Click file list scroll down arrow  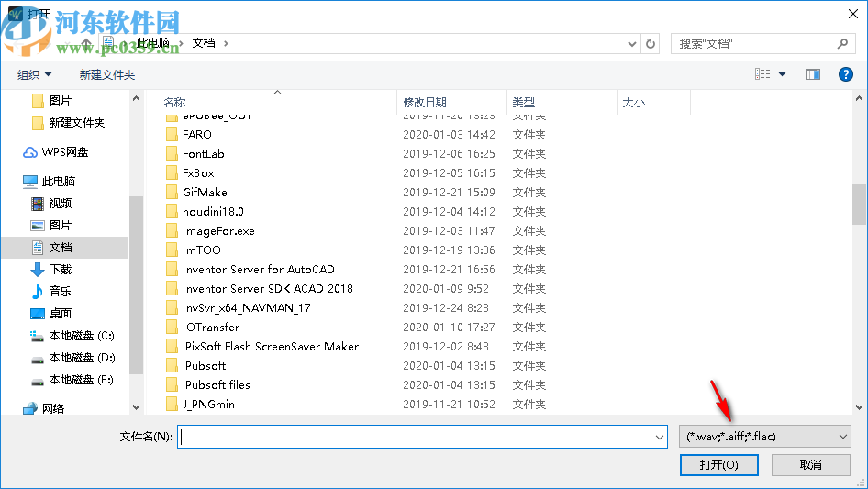[x=859, y=407]
